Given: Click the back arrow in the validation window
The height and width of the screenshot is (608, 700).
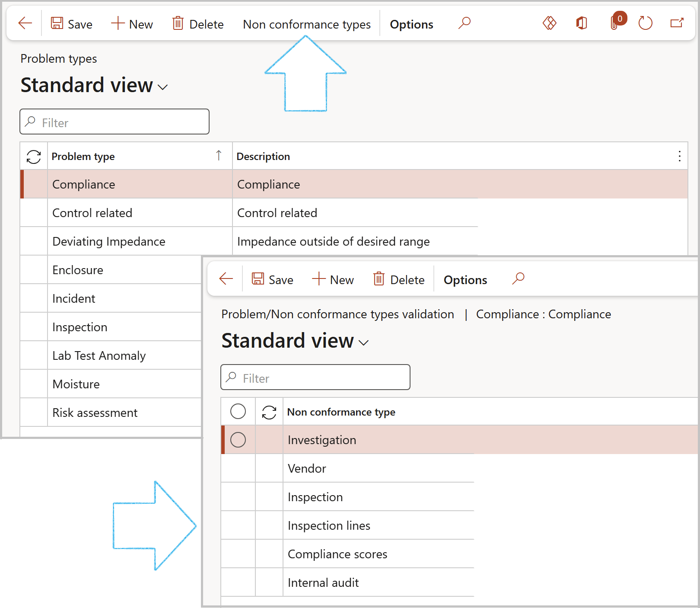Looking at the screenshot, I should pos(226,279).
